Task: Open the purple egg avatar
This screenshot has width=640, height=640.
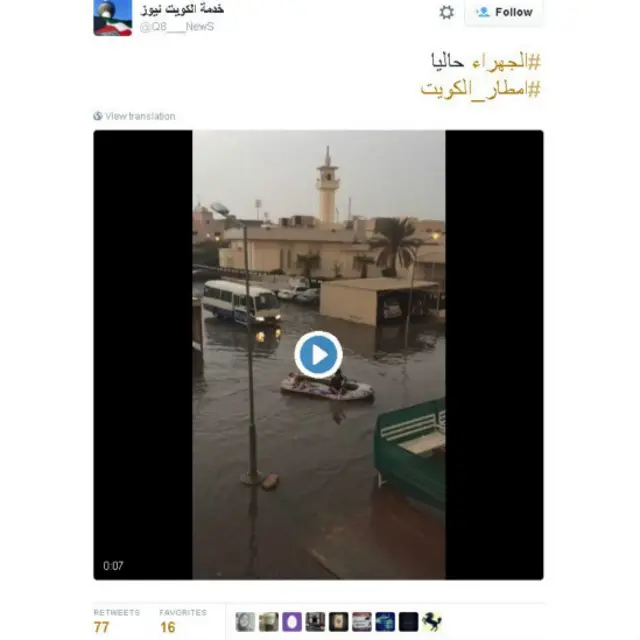Action: [x=292, y=622]
